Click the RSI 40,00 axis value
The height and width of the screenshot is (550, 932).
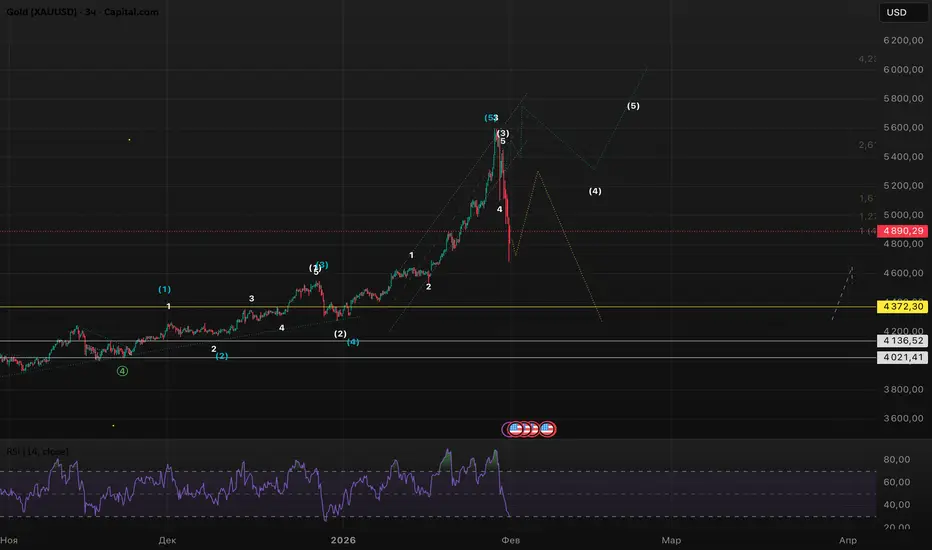(x=897, y=505)
